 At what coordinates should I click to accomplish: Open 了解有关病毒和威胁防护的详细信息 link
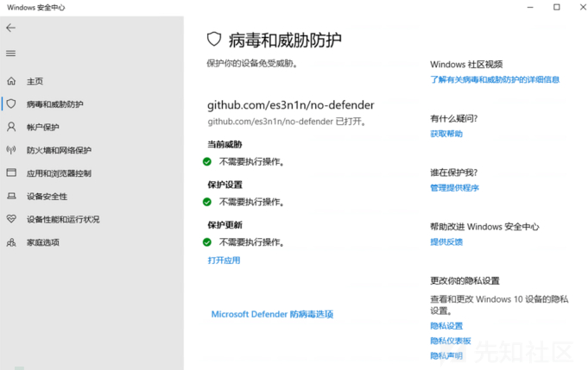pyautogui.click(x=495, y=79)
